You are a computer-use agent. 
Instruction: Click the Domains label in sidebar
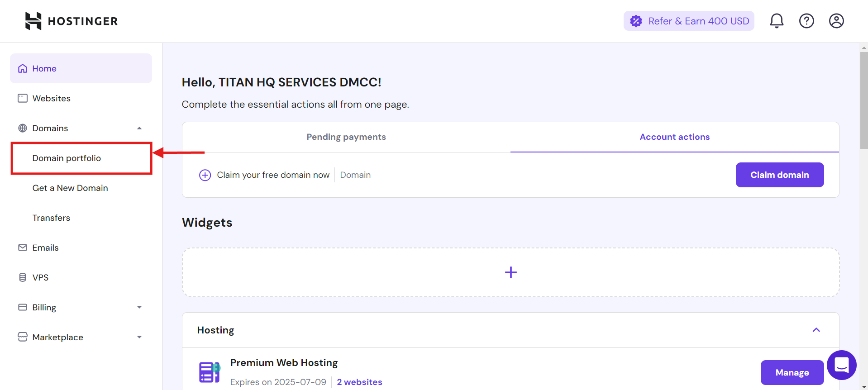50,128
